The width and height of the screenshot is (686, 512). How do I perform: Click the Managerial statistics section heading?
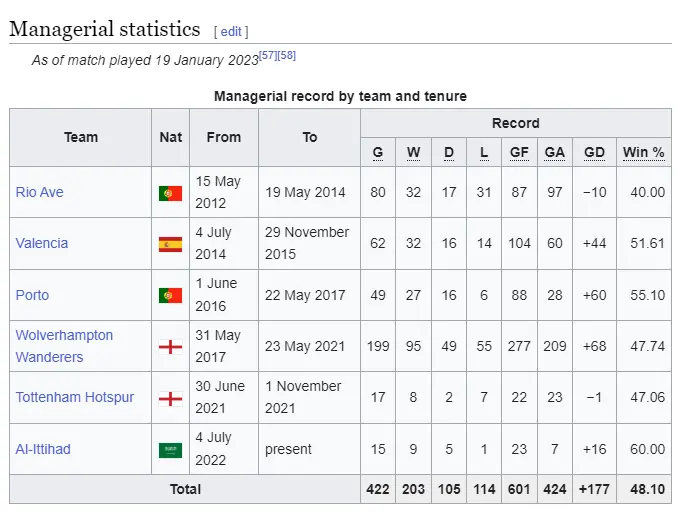(x=104, y=29)
